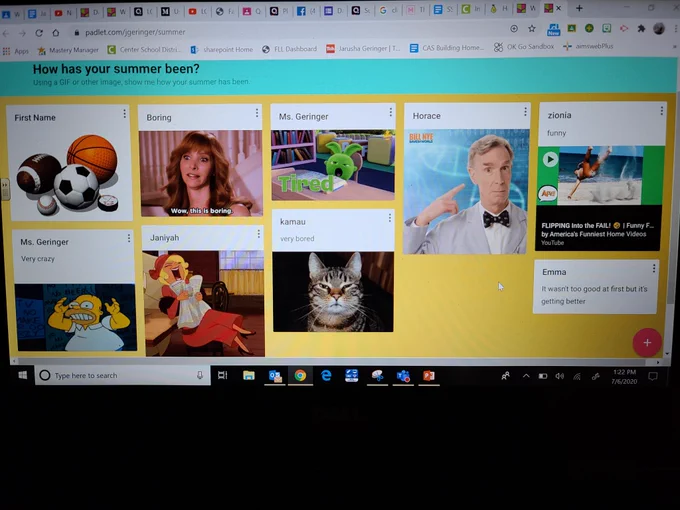Open the Windows notification center
The width and height of the screenshot is (680, 510).
[x=653, y=376]
